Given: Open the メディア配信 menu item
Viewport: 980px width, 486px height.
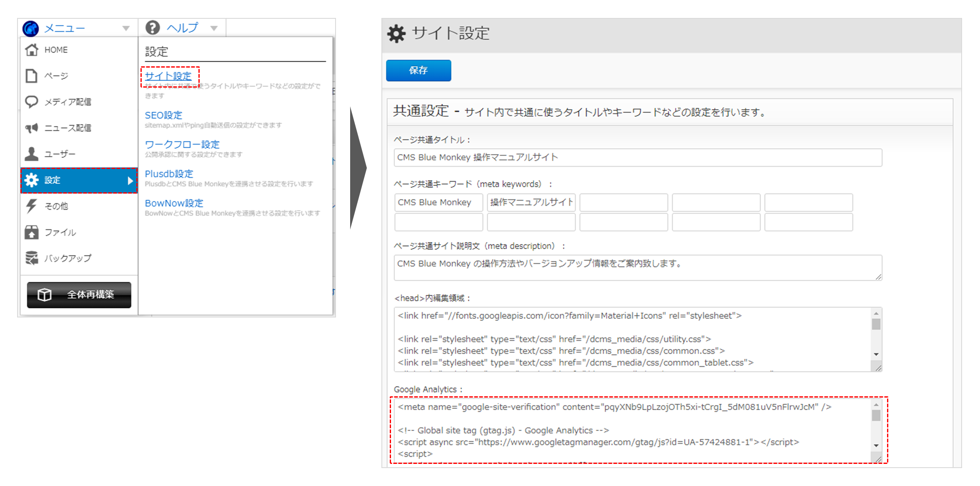Looking at the screenshot, I should point(79,102).
